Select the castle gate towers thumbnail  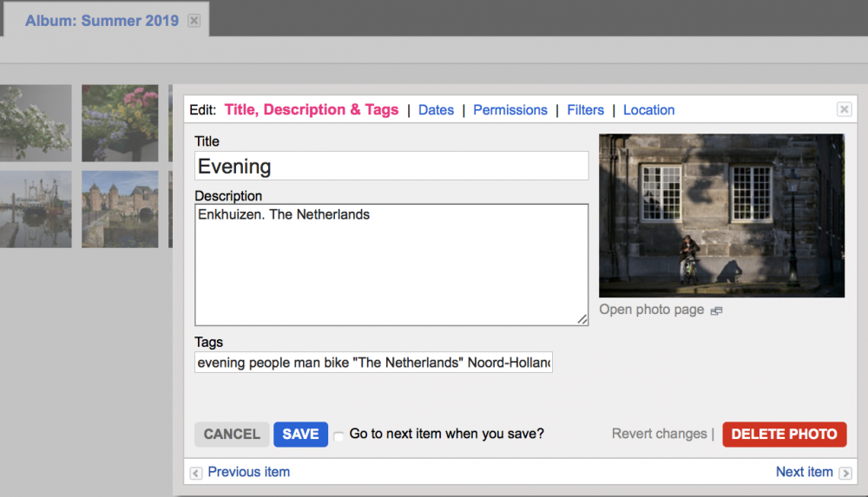click(120, 209)
